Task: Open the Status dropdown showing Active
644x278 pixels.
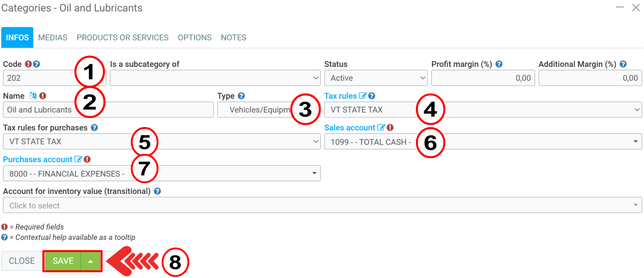Action: pos(376,78)
